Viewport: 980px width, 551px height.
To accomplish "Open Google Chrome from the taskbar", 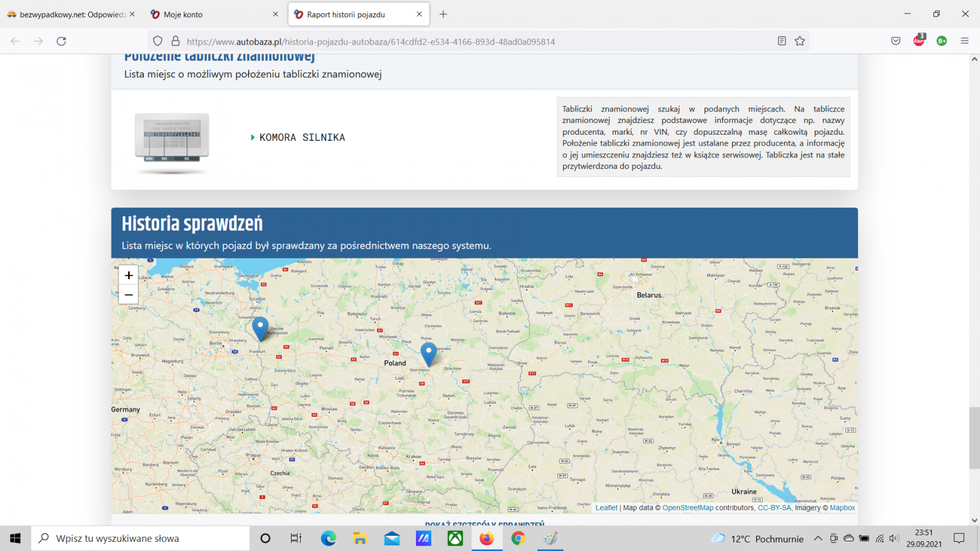I will 518,539.
